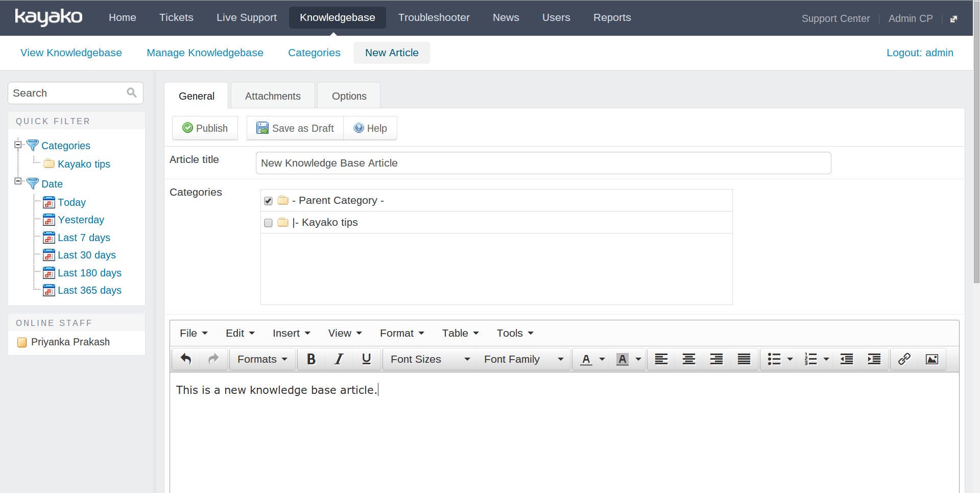
Task: Click the Article title input field
Action: click(x=543, y=163)
